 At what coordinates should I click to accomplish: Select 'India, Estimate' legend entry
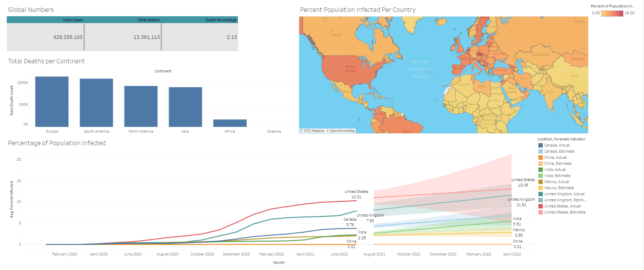(557, 176)
